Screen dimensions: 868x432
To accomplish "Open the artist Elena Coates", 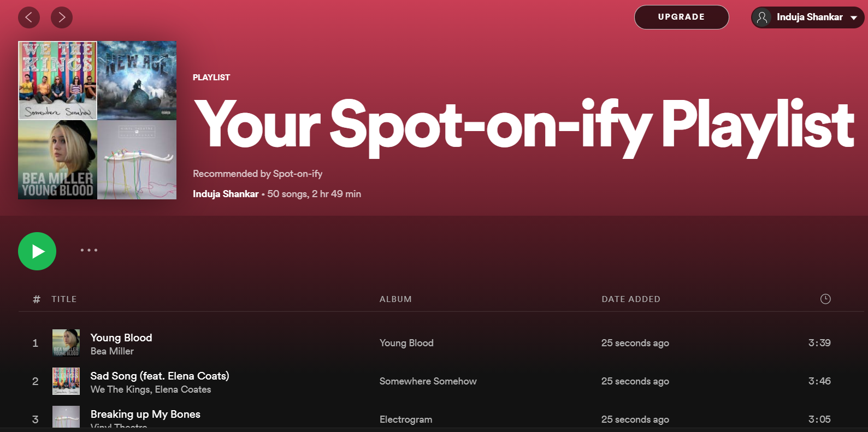I will 183,389.
